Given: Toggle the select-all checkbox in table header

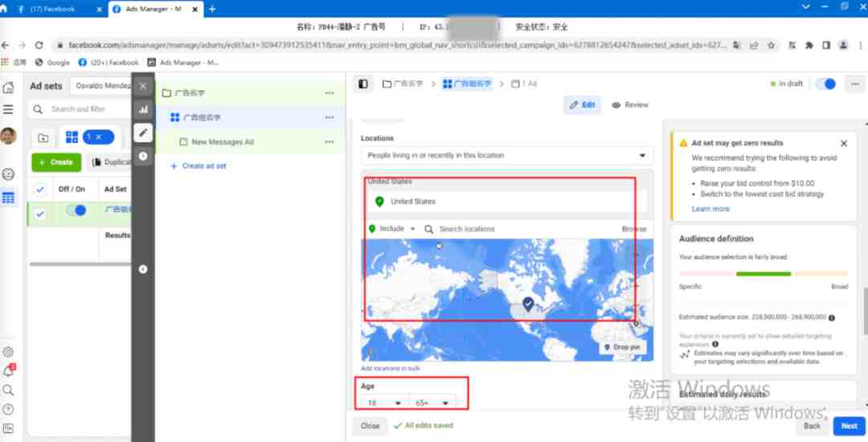Looking at the screenshot, I should click(40, 190).
